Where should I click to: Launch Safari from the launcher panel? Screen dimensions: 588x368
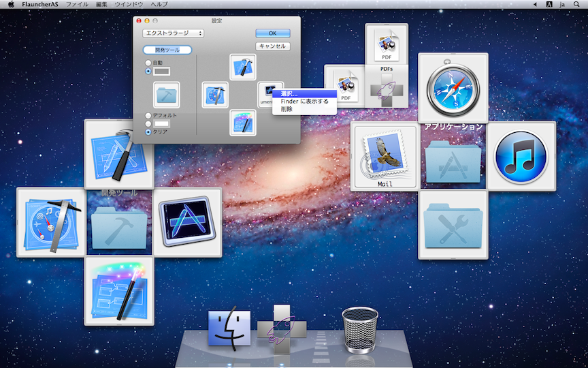453,88
